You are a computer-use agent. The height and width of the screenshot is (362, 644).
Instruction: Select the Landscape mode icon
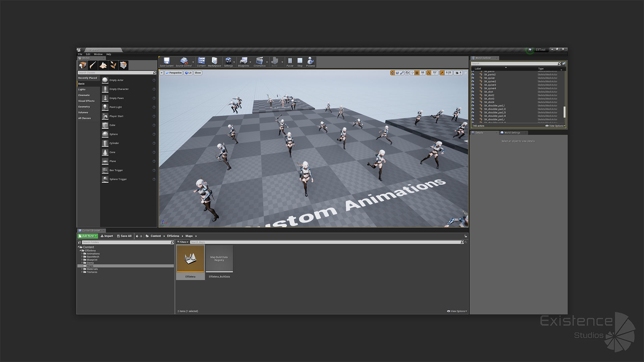click(x=103, y=65)
